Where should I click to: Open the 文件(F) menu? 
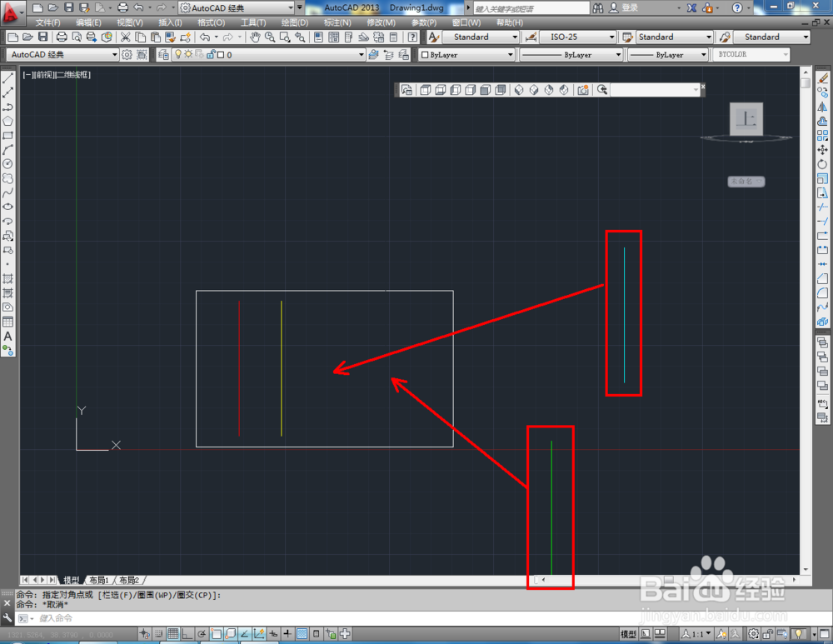[x=47, y=22]
